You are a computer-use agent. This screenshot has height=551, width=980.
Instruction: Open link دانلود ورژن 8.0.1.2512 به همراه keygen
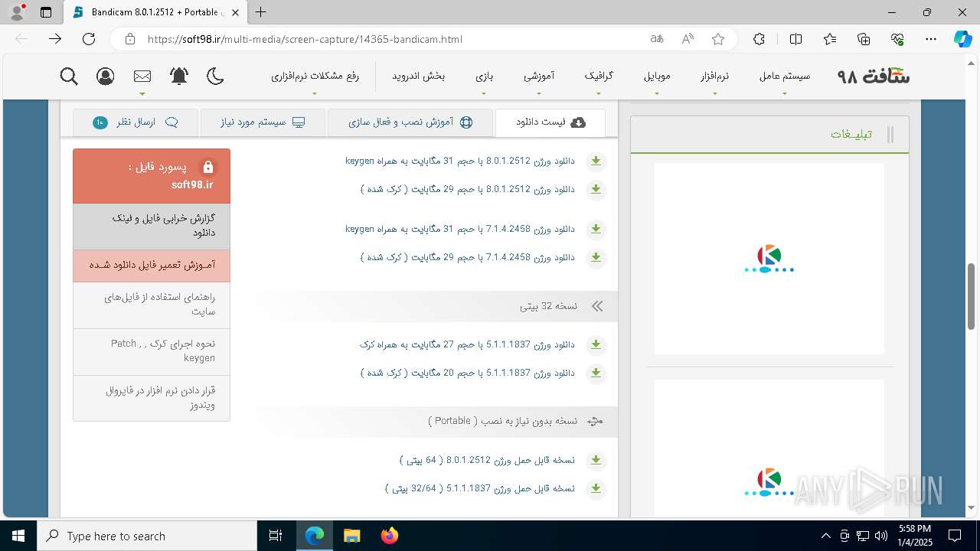point(459,161)
